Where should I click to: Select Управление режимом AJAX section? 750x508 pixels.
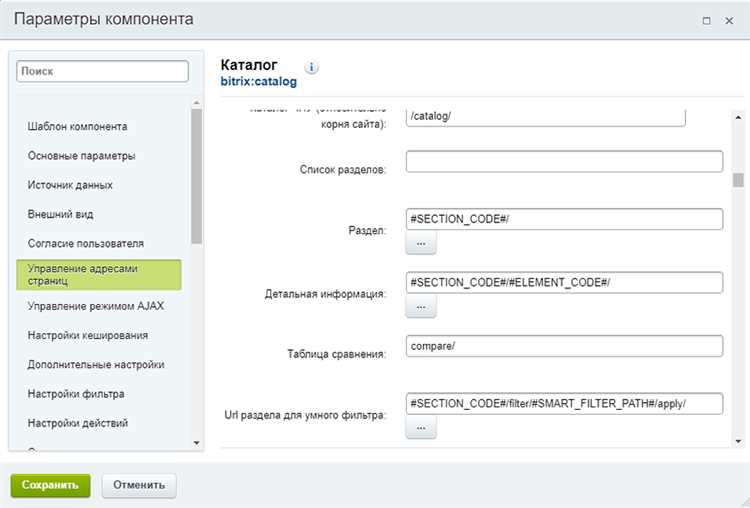click(x=96, y=306)
